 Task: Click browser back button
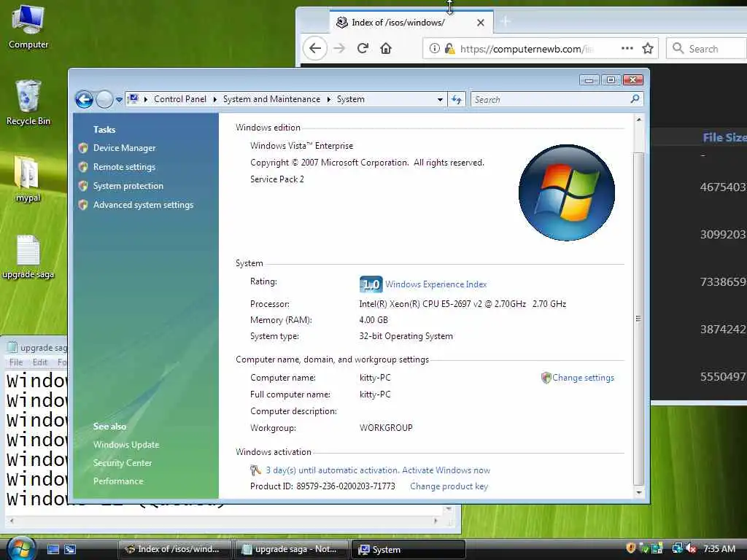[315, 48]
